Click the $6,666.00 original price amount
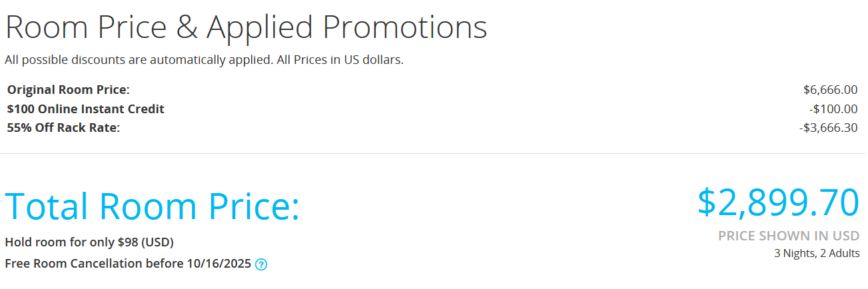The width and height of the screenshot is (868, 289). (x=830, y=90)
